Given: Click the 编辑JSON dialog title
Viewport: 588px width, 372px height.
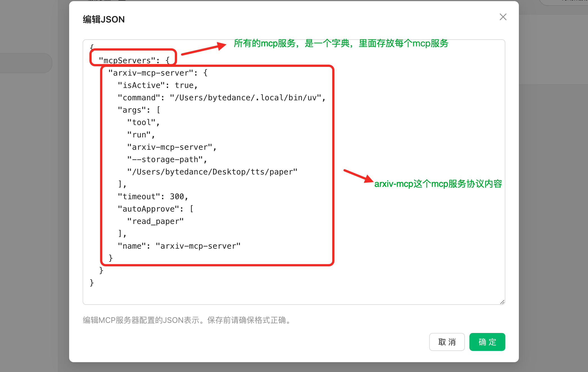Looking at the screenshot, I should pyautogui.click(x=104, y=19).
